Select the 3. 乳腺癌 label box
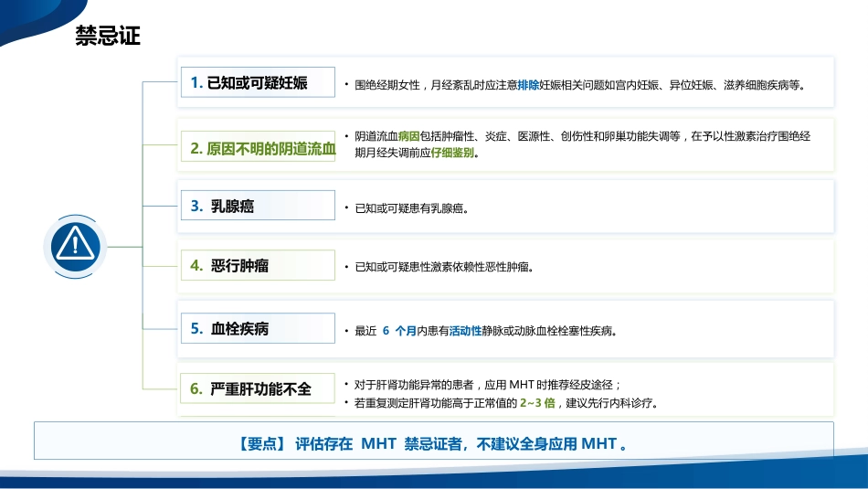This screenshot has height=489, width=868. coord(258,206)
